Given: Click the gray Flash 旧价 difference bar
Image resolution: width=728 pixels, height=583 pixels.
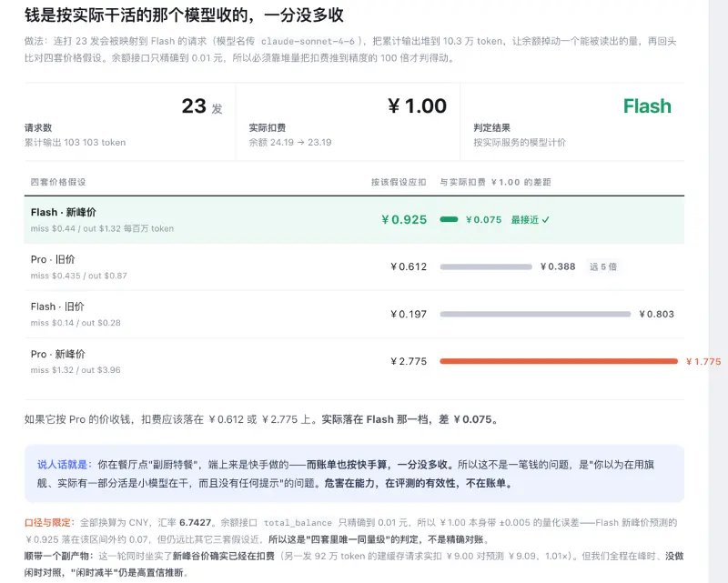Looking at the screenshot, I should click(535, 315).
